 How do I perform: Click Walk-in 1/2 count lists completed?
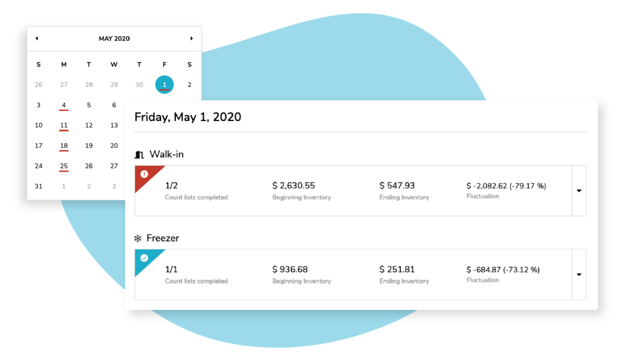click(196, 191)
